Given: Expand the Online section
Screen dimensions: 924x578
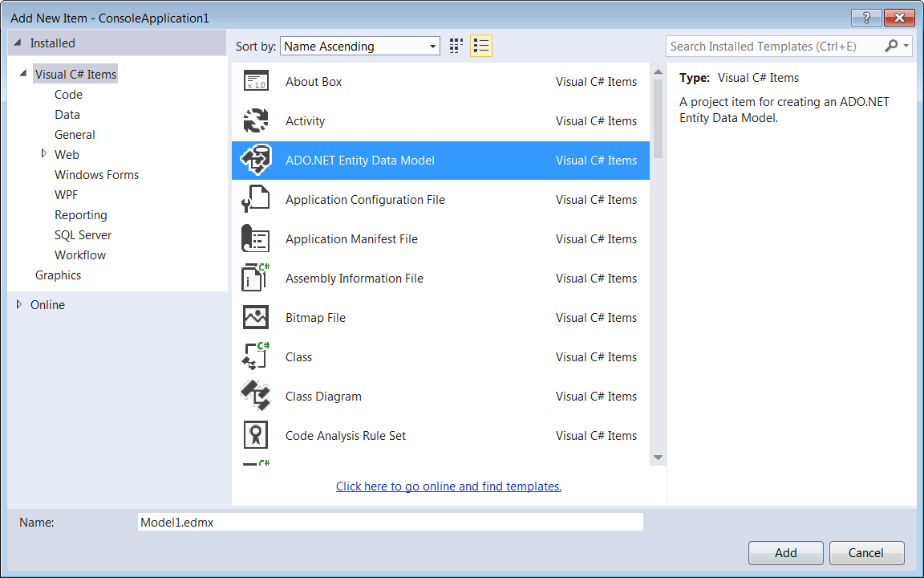Looking at the screenshot, I should 19,304.
